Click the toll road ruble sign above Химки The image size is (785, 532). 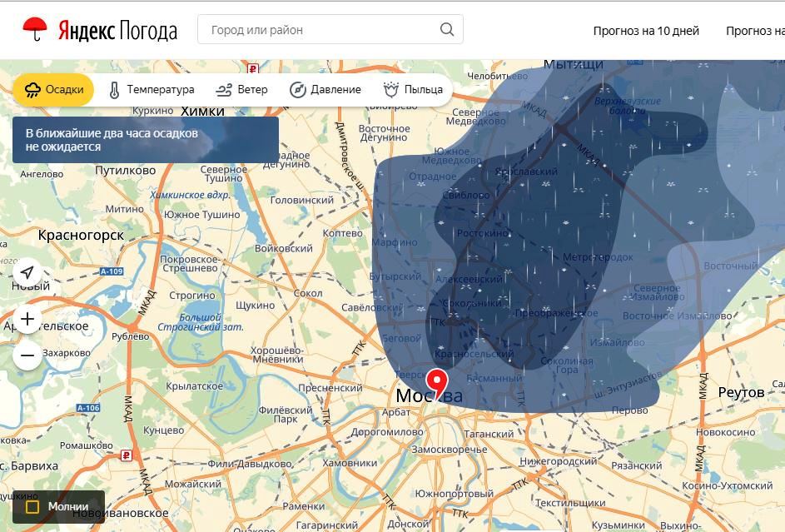tap(253, 68)
